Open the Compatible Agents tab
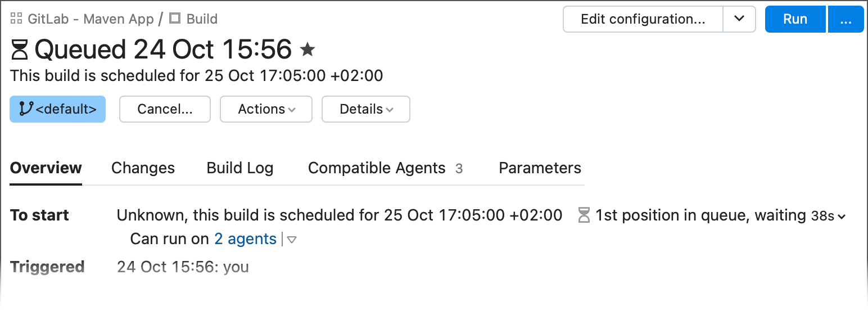Viewport: 868px width, 315px height. [x=385, y=168]
